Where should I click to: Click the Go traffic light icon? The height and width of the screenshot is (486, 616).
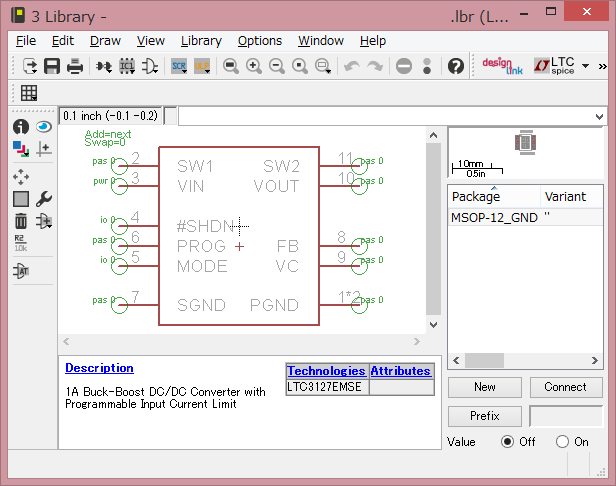click(x=427, y=66)
